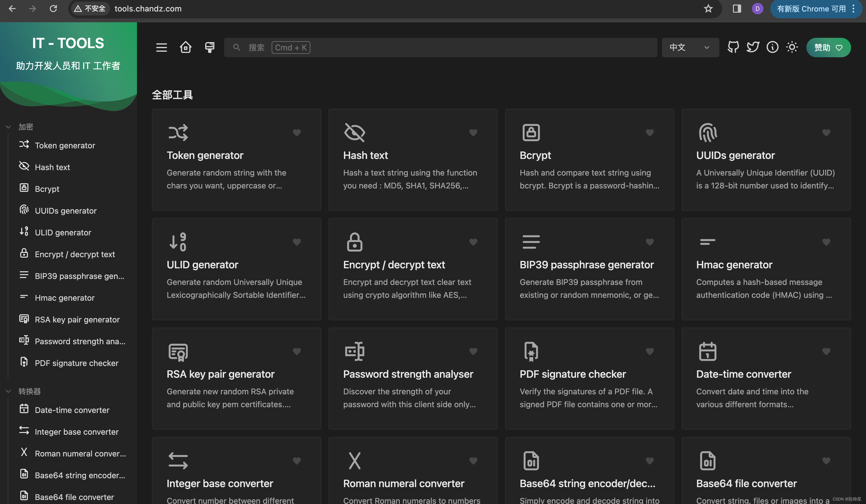This screenshot has width=866, height=504.
Task: Favorite the Date-time converter card
Action: [826, 351]
